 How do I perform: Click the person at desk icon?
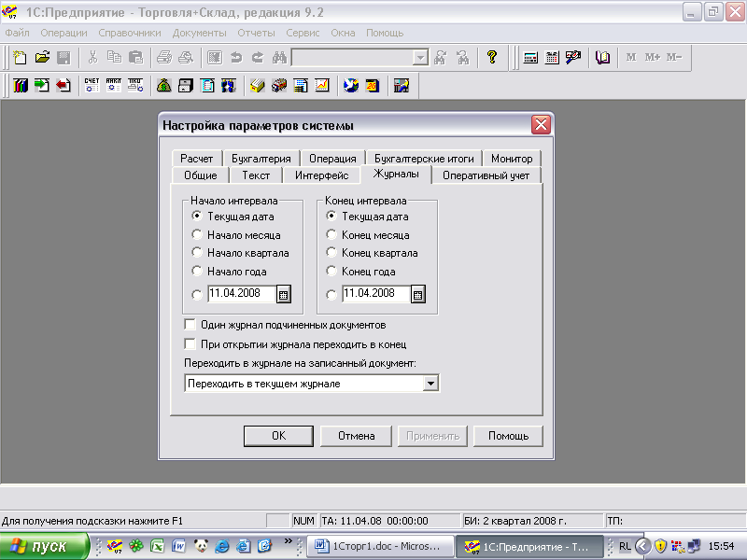coord(402,86)
